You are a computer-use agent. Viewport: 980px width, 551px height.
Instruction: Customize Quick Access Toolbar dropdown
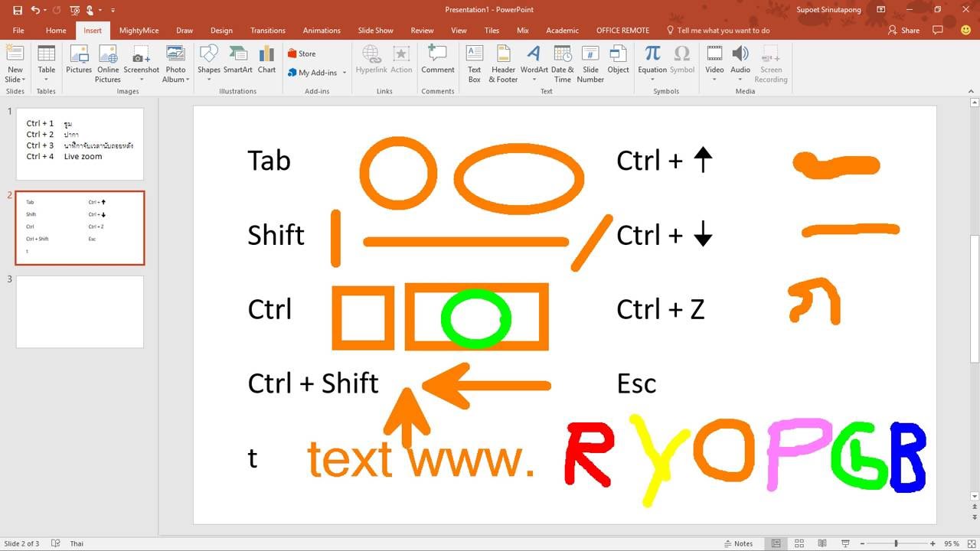point(113,10)
